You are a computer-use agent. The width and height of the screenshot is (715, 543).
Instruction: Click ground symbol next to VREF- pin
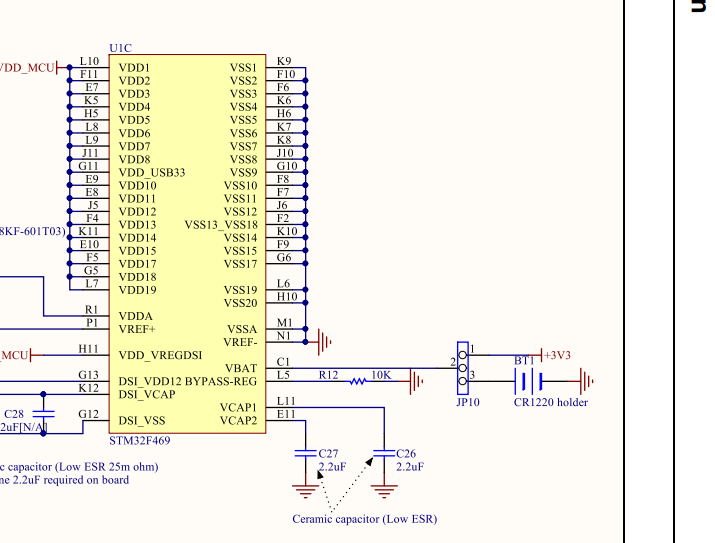coord(324,341)
